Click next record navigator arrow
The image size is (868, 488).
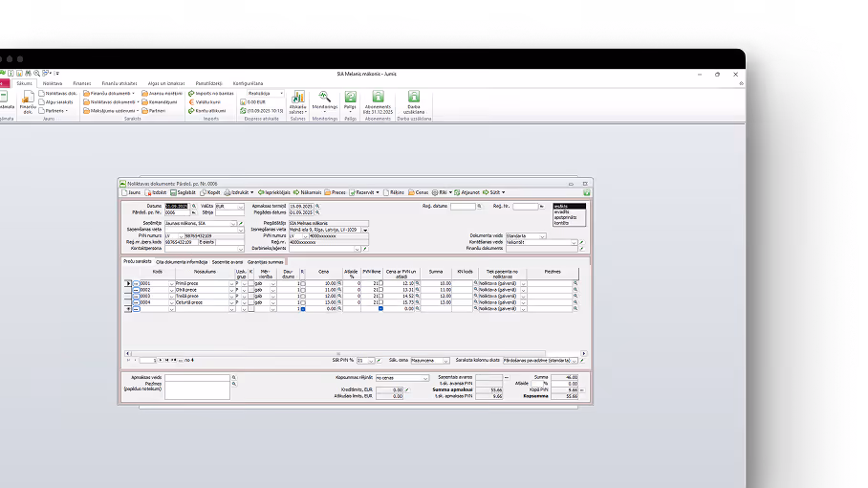162,360
